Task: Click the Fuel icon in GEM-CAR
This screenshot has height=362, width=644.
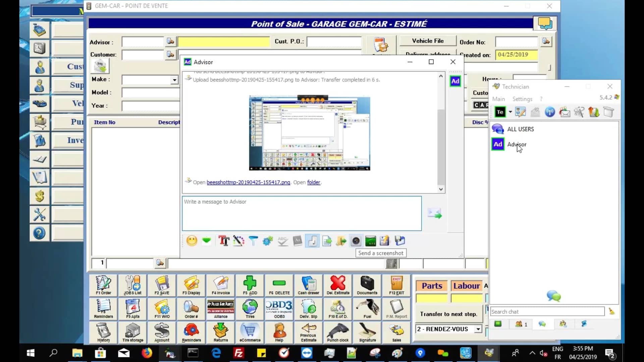Action: coord(367,309)
